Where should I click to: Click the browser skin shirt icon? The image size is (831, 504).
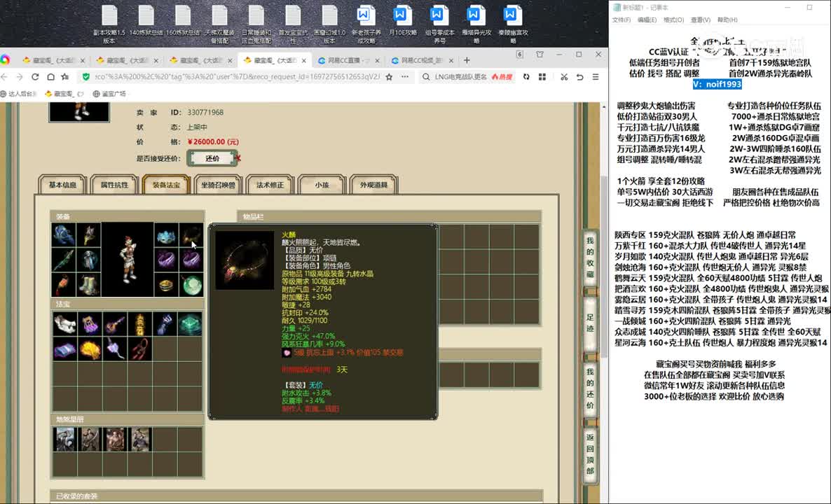[x=540, y=55]
